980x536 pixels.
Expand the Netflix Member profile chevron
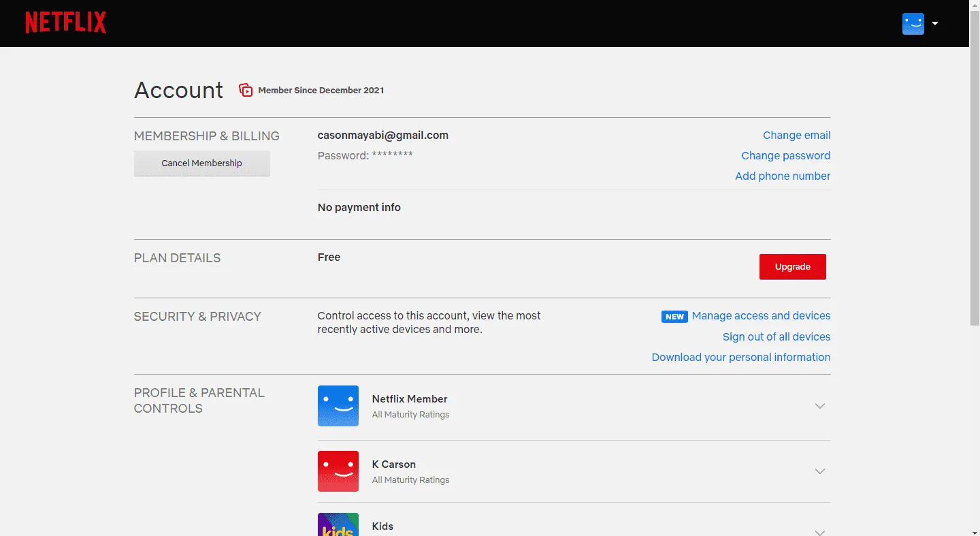(x=820, y=406)
